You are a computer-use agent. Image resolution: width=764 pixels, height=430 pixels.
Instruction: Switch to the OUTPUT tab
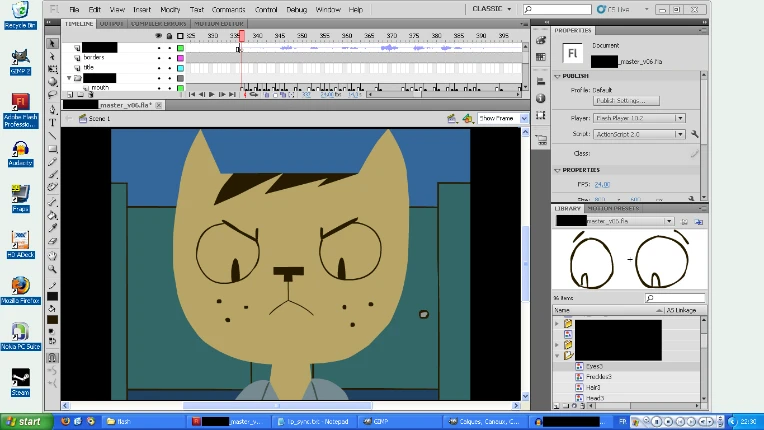[112, 23]
